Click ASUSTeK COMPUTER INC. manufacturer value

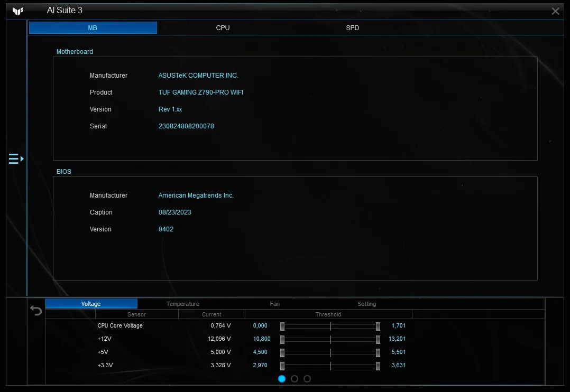[x=198, y=76]
